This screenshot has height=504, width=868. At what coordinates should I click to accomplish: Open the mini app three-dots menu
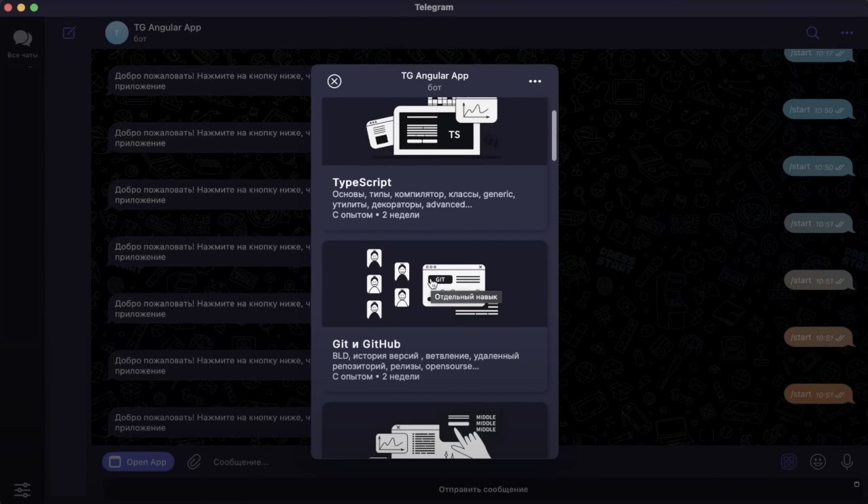pos(535,82)
